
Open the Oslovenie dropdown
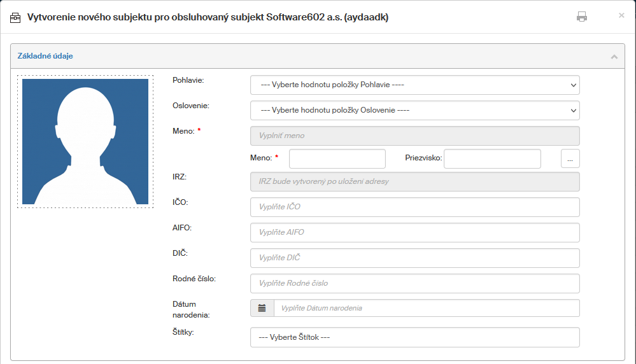414,110
